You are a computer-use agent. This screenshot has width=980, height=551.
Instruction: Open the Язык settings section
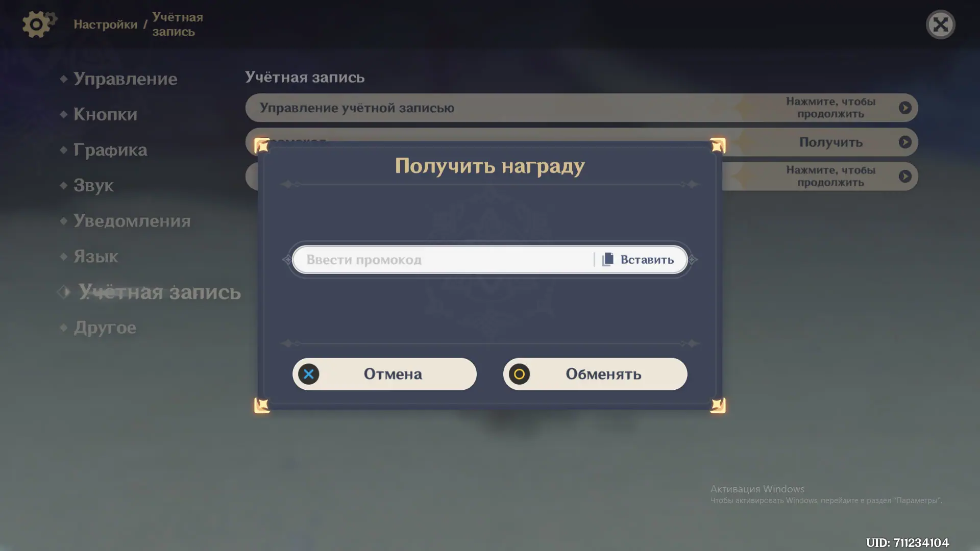tap(95, 256)
